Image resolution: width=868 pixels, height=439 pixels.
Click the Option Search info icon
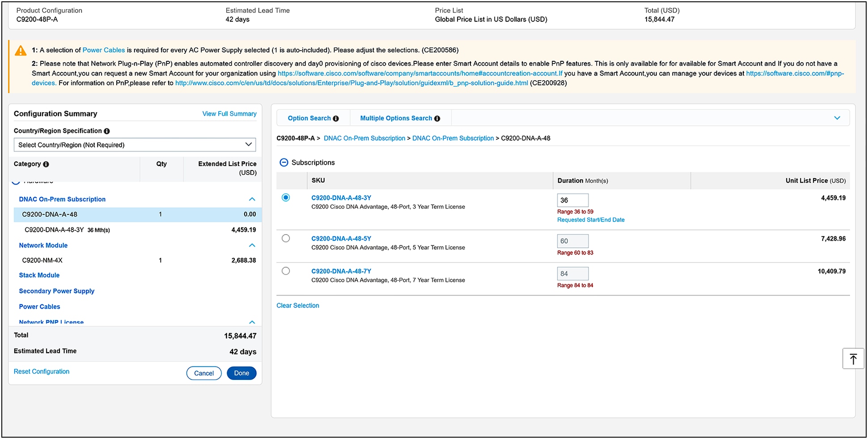(x=336, y=119)
